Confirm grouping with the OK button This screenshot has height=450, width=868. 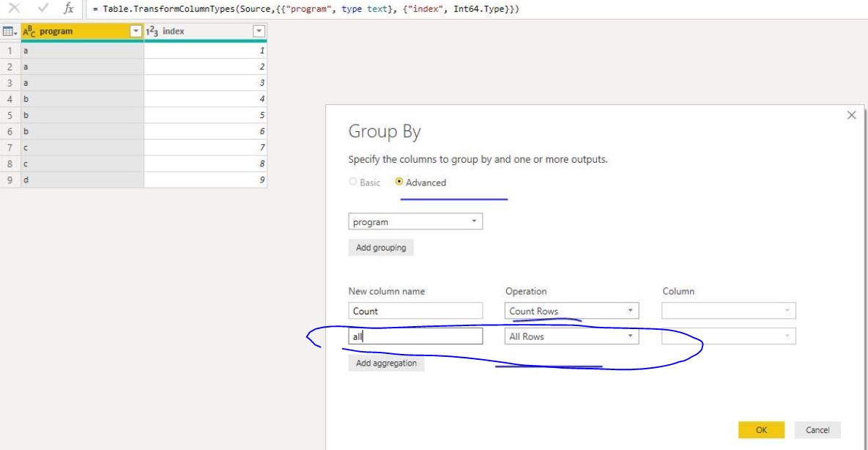761,430
